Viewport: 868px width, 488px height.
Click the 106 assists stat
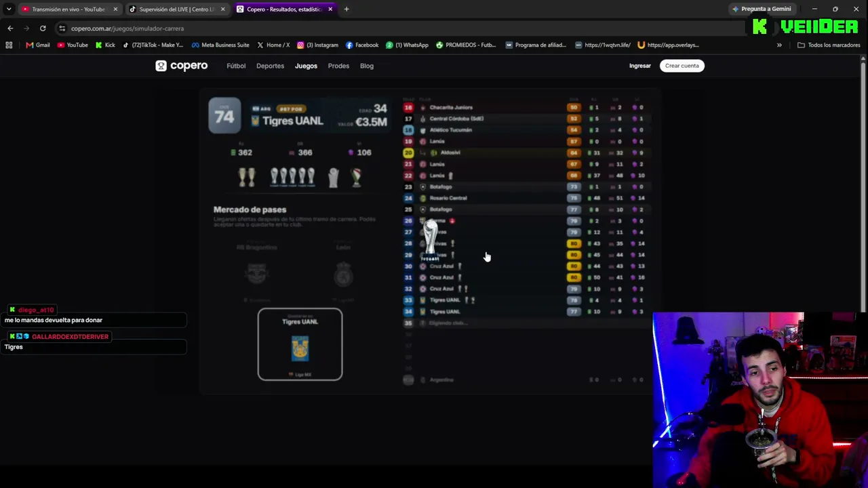(x=360, y=152)
